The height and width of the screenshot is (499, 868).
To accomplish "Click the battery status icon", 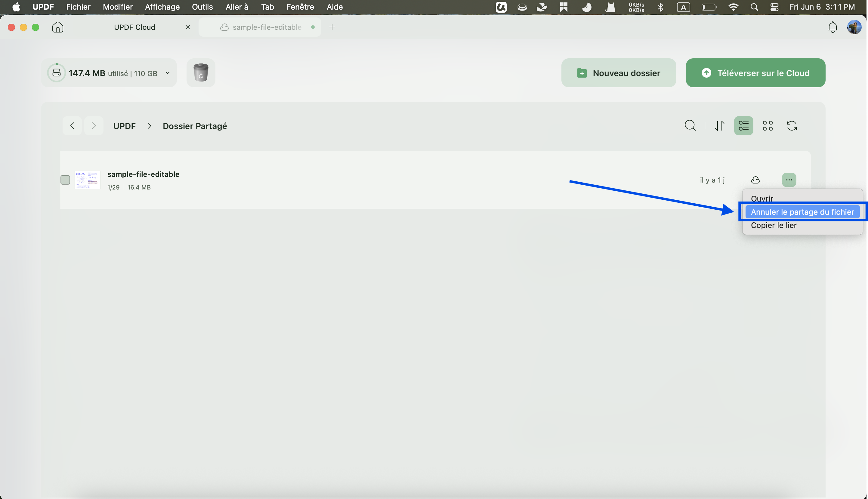I will click(x=709, y=7).
